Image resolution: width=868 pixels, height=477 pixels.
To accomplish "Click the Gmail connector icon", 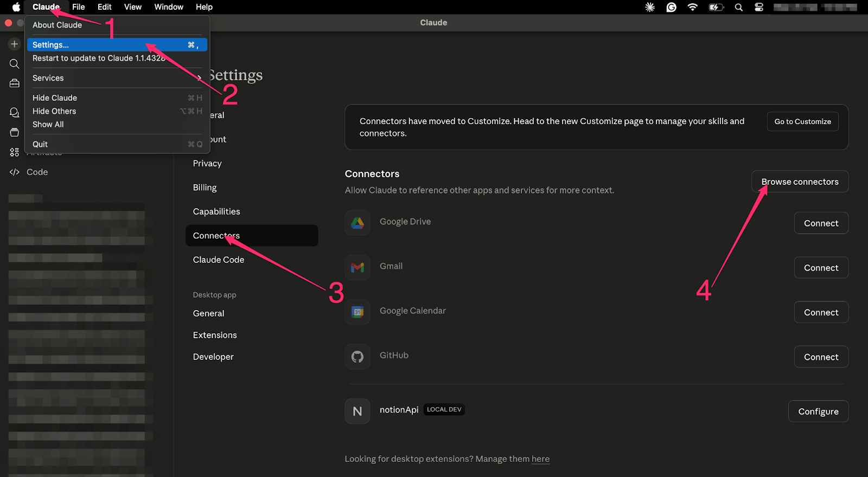I will (358, 267).
